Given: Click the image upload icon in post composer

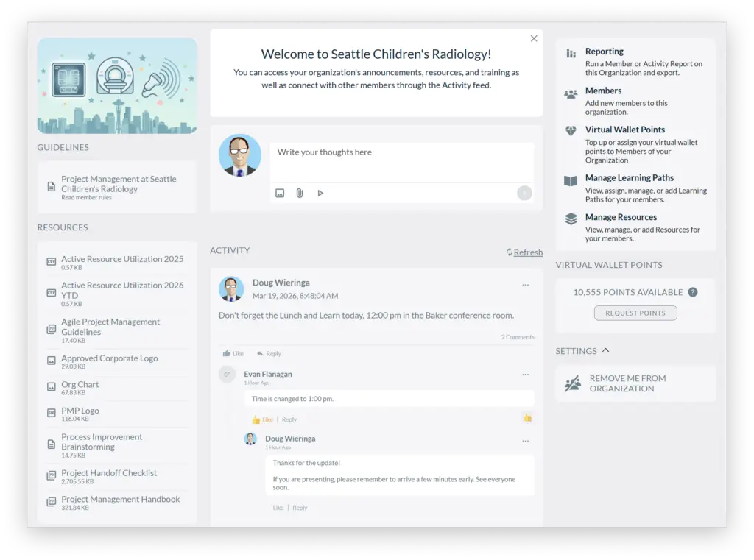Looking at the screenshot, I should pyautogui.click(x=280, y=193).
